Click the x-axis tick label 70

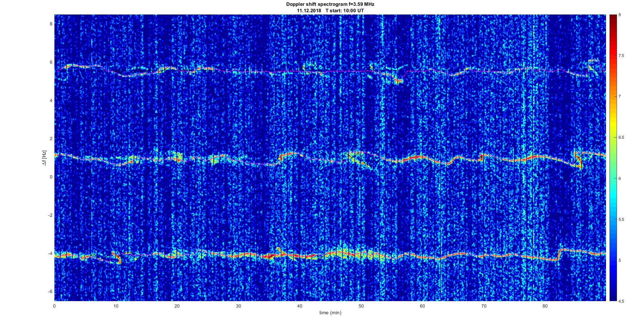coord(484,306)
